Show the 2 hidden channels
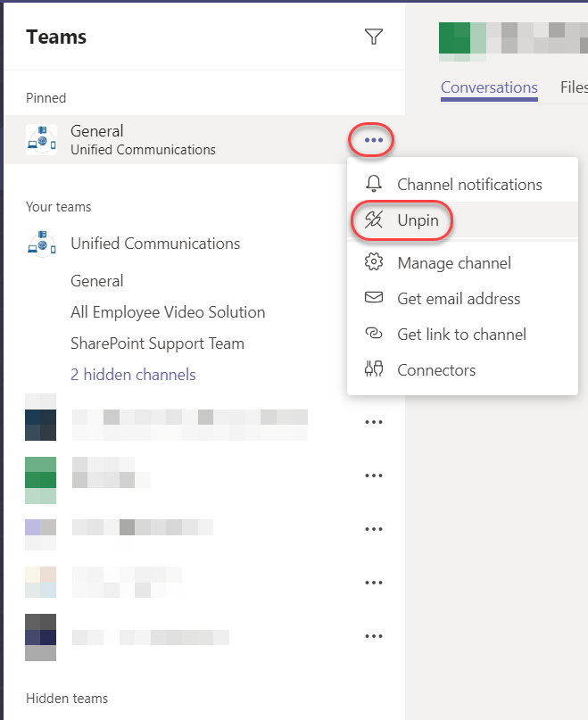The height and width of the screenshot is (720, 588). (x=133, y=374)
